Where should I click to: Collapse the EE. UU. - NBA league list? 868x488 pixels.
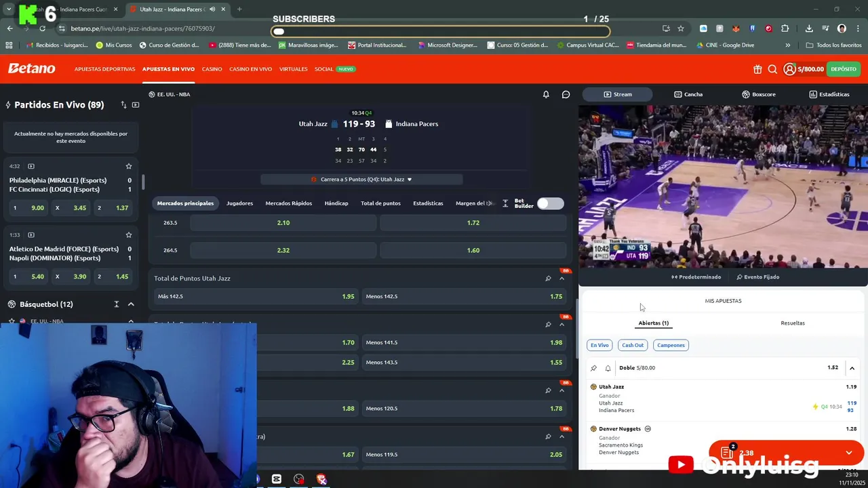[x=131, y=321]
